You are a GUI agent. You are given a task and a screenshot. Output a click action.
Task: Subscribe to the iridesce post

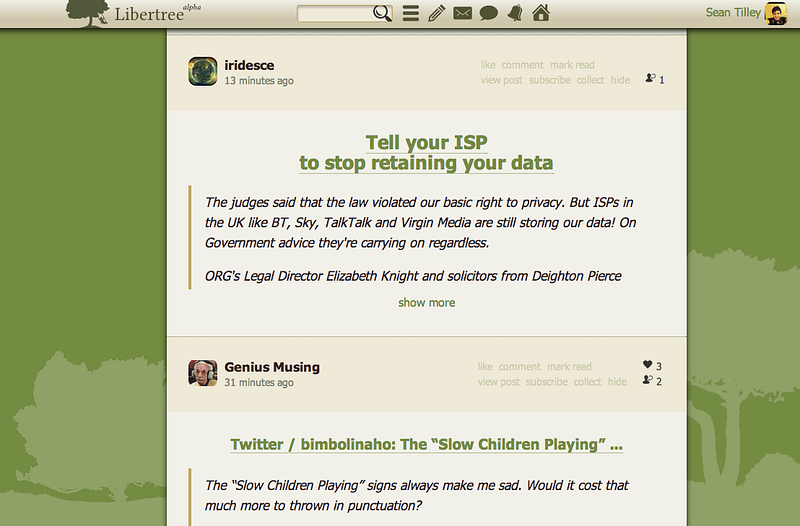[549, 80]
